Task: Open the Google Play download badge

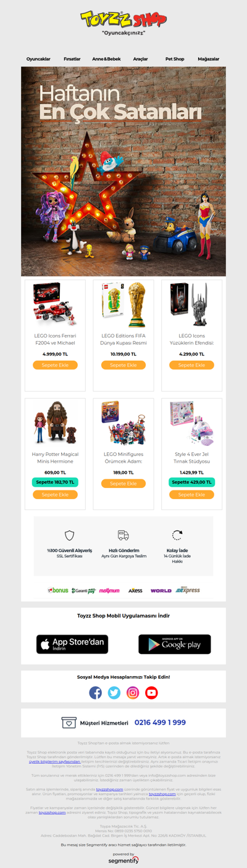Action: tap(175, 645)
